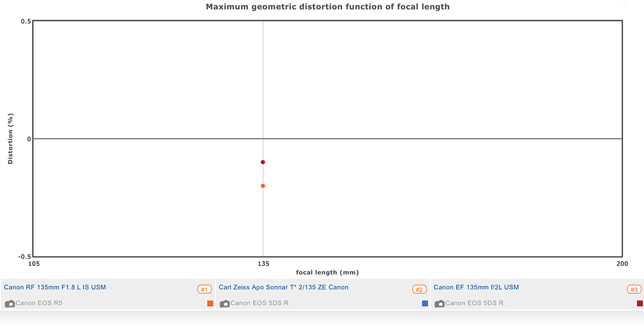The height and width of the screenshot is (333, 644).
Task: Click the chart title about geometric distortion
Action: [327, 7]
